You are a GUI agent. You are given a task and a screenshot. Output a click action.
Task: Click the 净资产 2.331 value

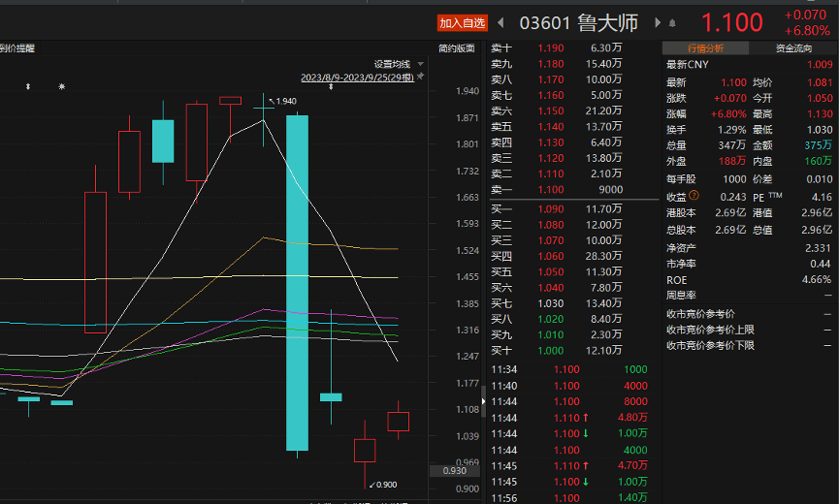click(x=819, y=248)
